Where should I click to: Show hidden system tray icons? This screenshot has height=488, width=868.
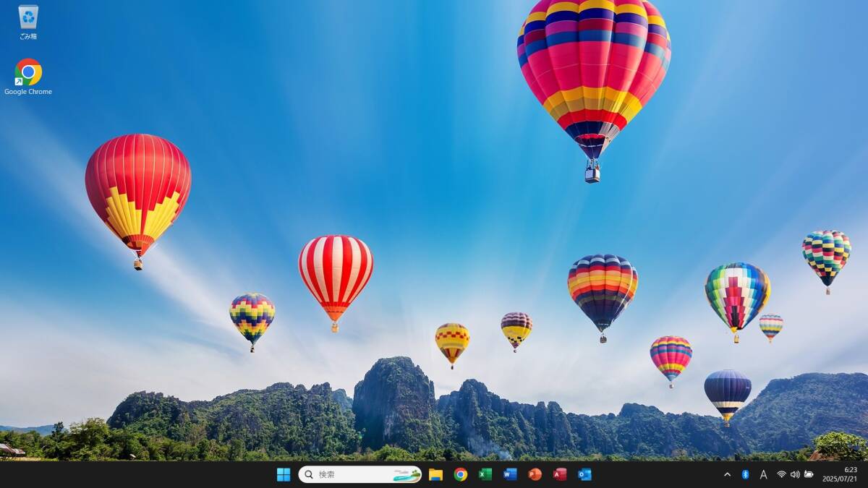[727, 474]
